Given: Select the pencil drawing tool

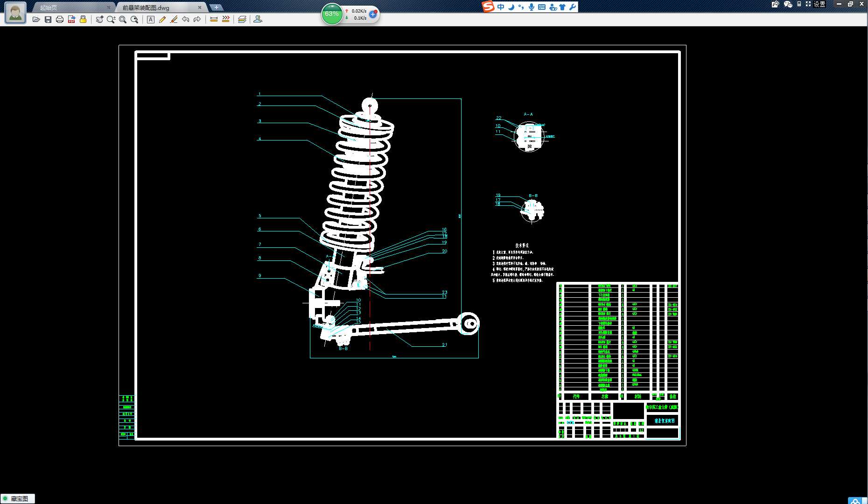Looking at the screenshot, I should tap(162, 19).
